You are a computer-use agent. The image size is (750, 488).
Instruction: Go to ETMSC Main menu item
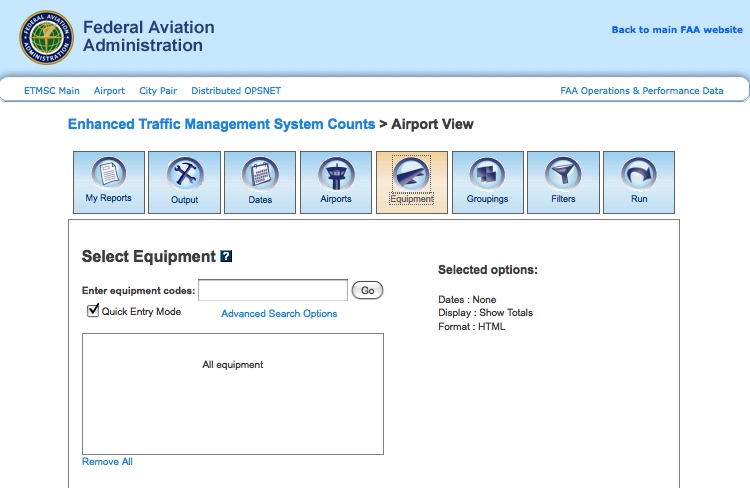pos(52,90)
